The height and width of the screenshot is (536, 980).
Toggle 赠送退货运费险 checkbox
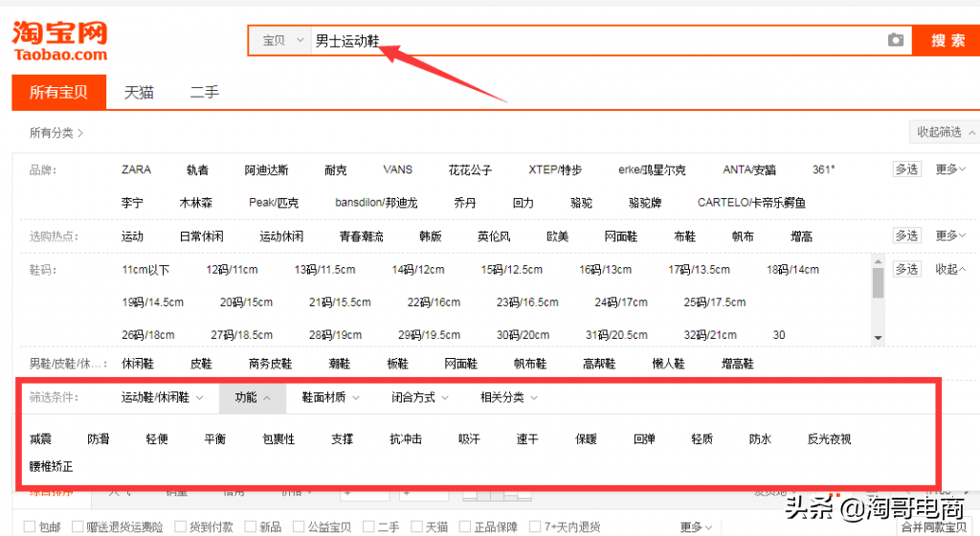pos(78,526)
